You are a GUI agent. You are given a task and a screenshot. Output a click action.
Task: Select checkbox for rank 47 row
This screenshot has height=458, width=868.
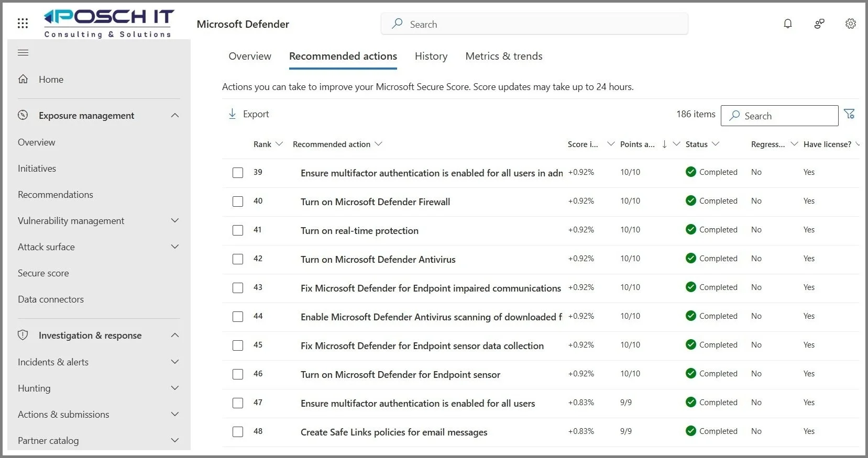click(x=238, y=403)
